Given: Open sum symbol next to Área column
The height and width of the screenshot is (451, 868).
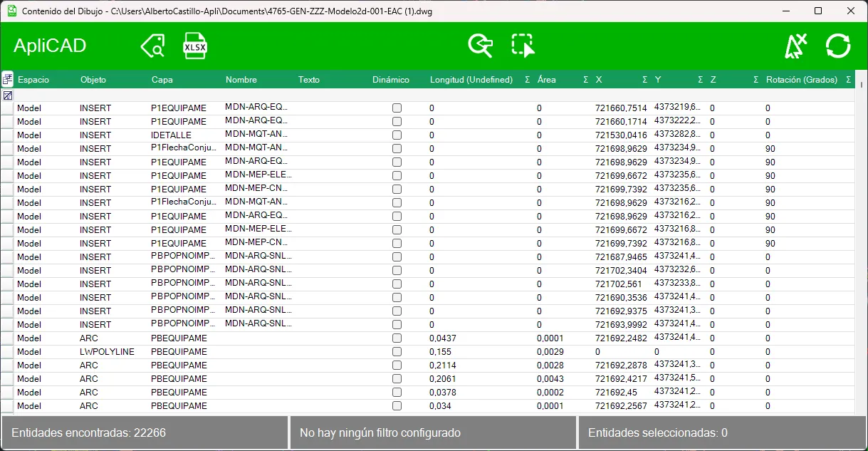Looking at the screenshot, I should (x=585, y=80).
